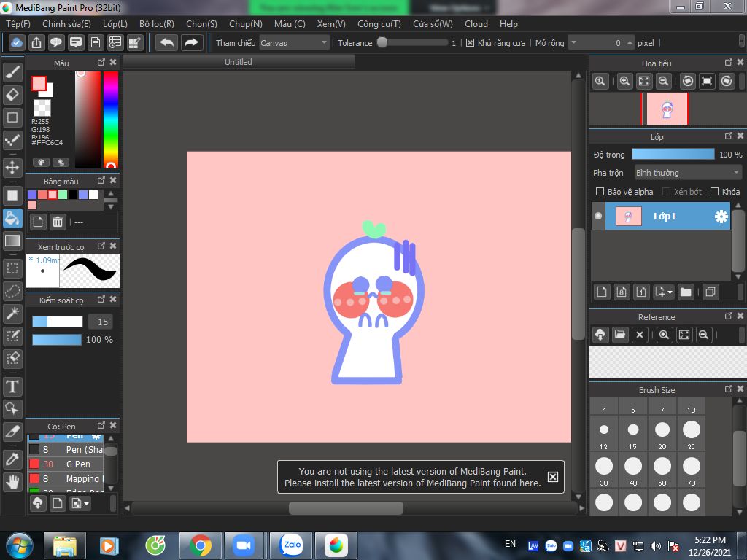Open the Tệp(F) menu
Viewport: 747px width, 560px height.
pyautogui.click(x=18, y=24)
